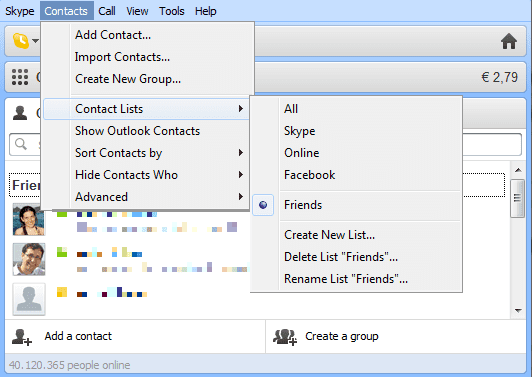Click the Create a group people icon
532x377 pixels.
(285, 337)
